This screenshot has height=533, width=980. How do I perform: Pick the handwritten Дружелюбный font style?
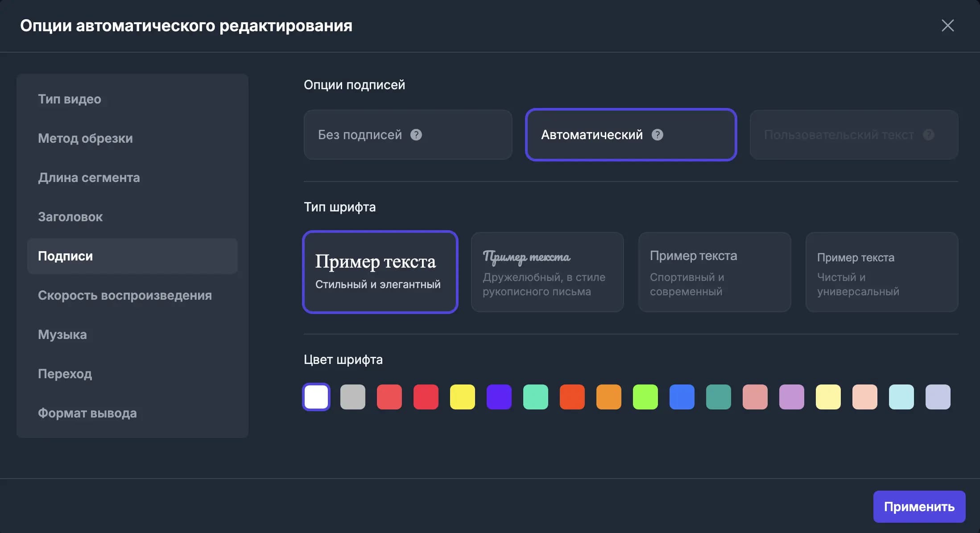tap(547, 272)
